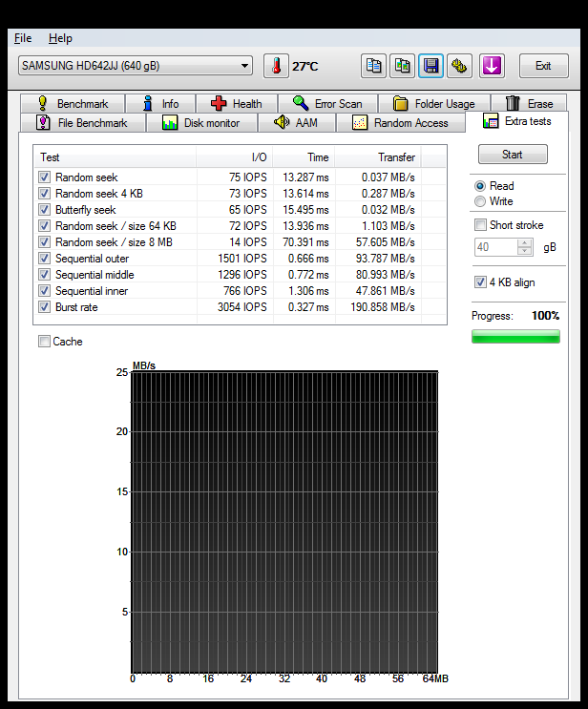Viewport: 588px width, 709px height.
Task: Click the save screenshot floppy icon
Action: 430,66
